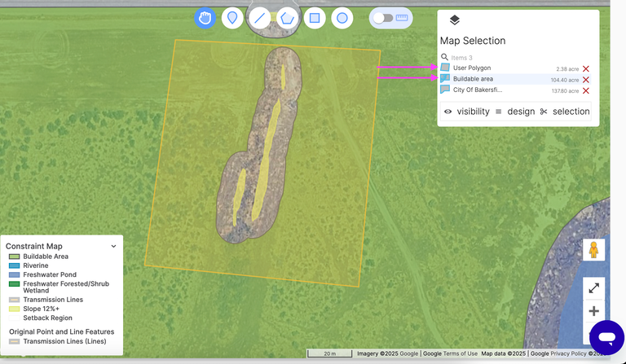Click the 137.80 acre value
The image size is (626, 364).
[x=565, y=91]
